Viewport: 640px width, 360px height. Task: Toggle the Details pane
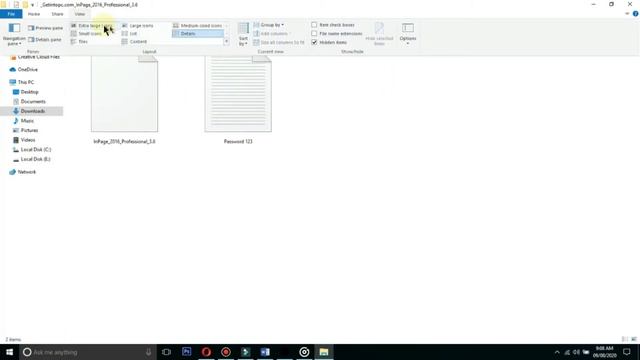44,40
